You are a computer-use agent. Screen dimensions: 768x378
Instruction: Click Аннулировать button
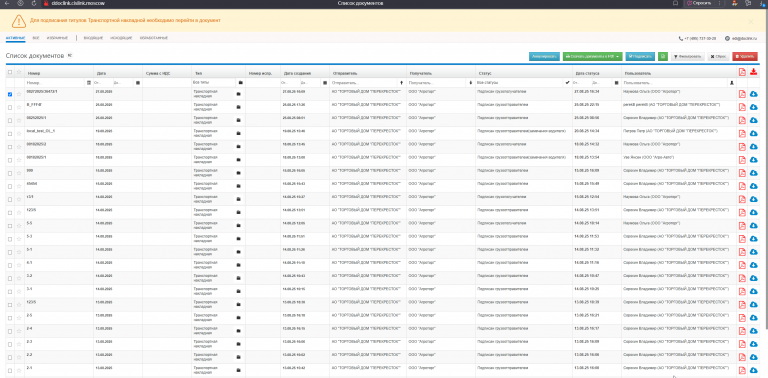(544, 57)
